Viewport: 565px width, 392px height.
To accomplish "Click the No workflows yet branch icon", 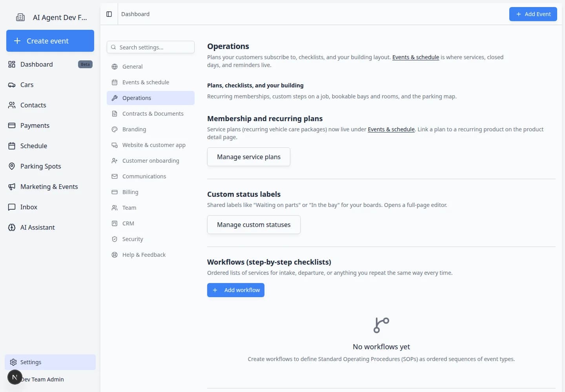I will pos(381,325).
